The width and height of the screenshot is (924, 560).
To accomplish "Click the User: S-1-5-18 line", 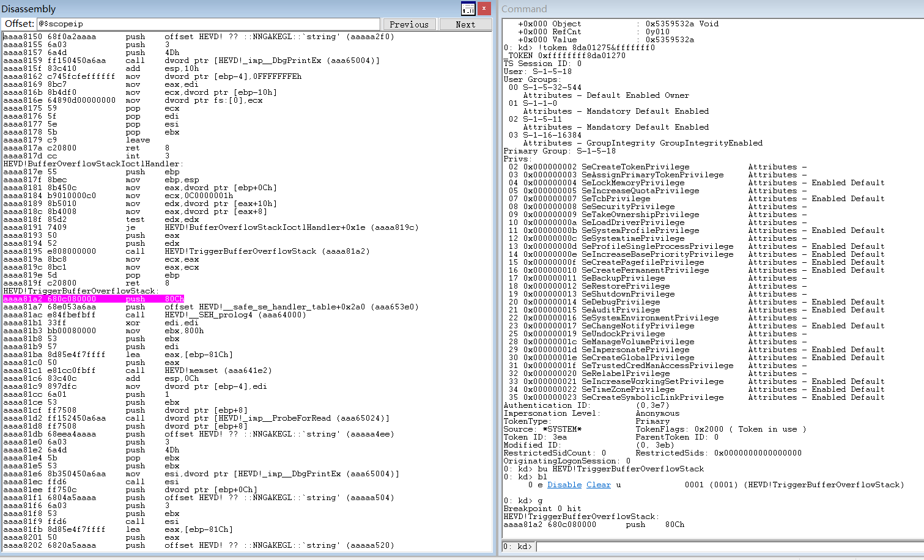I will pyautogui.click(x=538, y=72).
